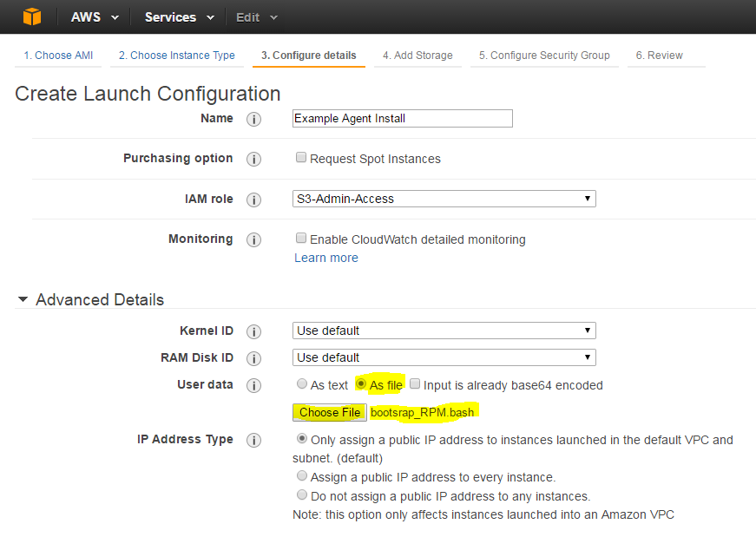
Task: Click the Kernel ID info icon
Action: point(253,331)
